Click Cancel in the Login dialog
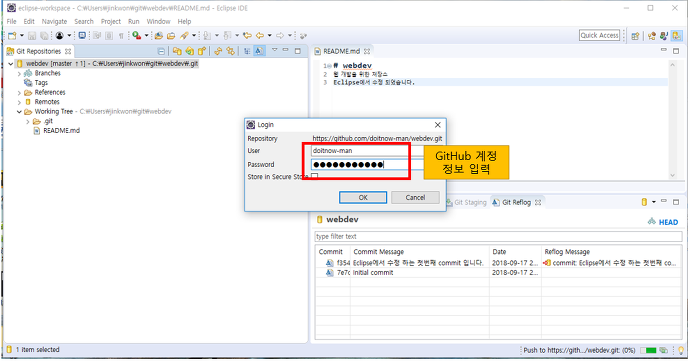Image resolution: width=694 pixels, height=361 pixels. pyautogui.click(x=415, y=197)
